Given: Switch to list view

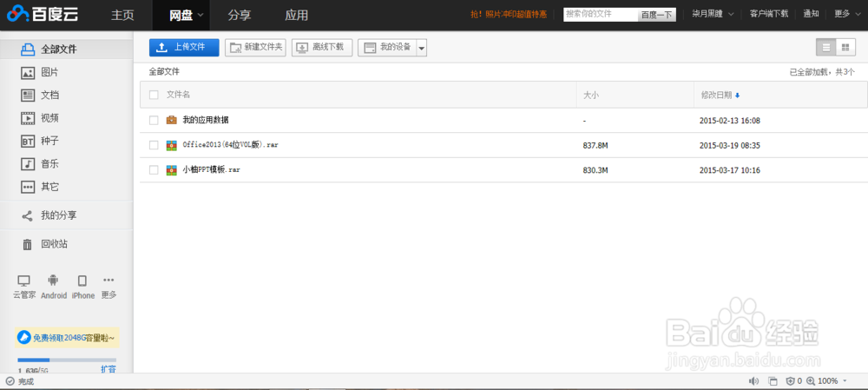Looking at the screenshot, I should 826,48.
